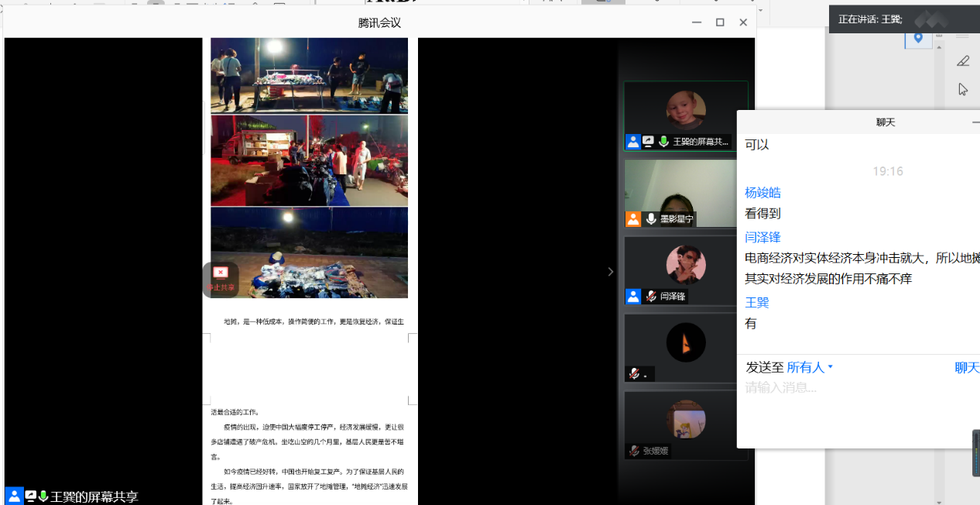
Task: Click blue user icon at bottom-left share label
Action: 14,496
